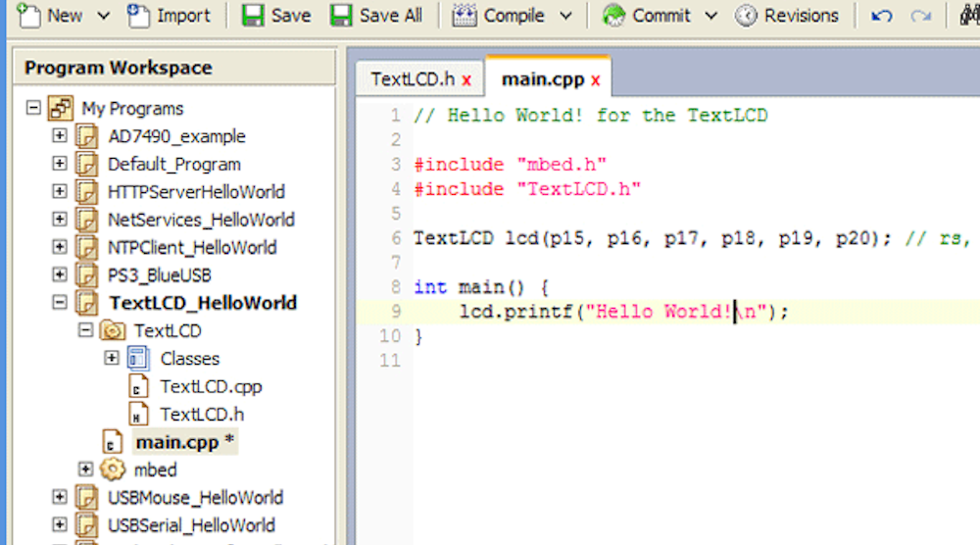
Task: Expand the Classes node
Action: 111,359
